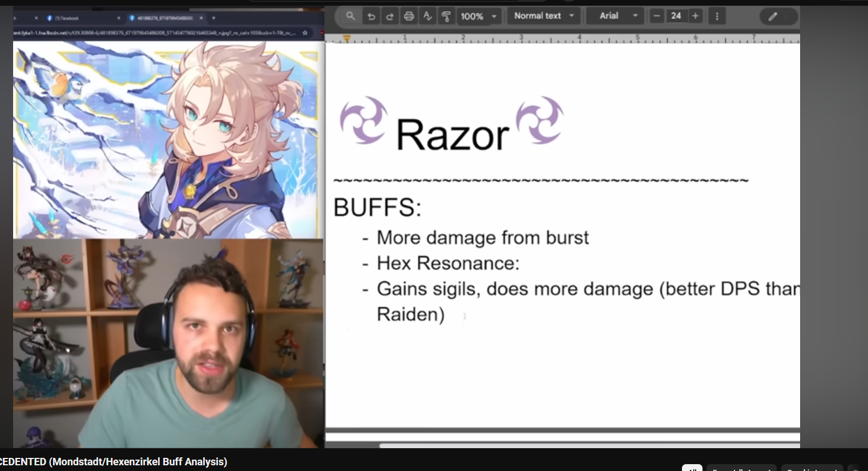The width and height of the screenshot is (868, 471).
Task: Decrease the font size with minus button
Action: pyautogui.click(x=657, y=16)
